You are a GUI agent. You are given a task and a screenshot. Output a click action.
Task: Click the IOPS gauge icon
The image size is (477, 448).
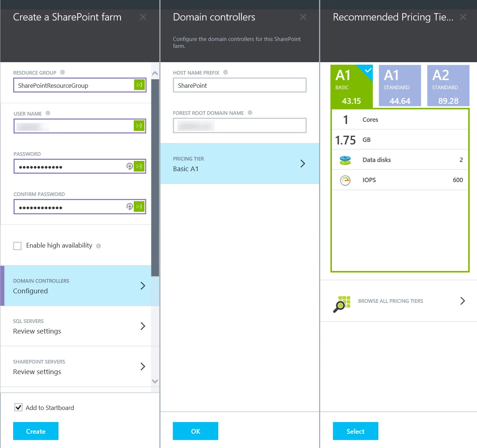click(x=345, y=180)
